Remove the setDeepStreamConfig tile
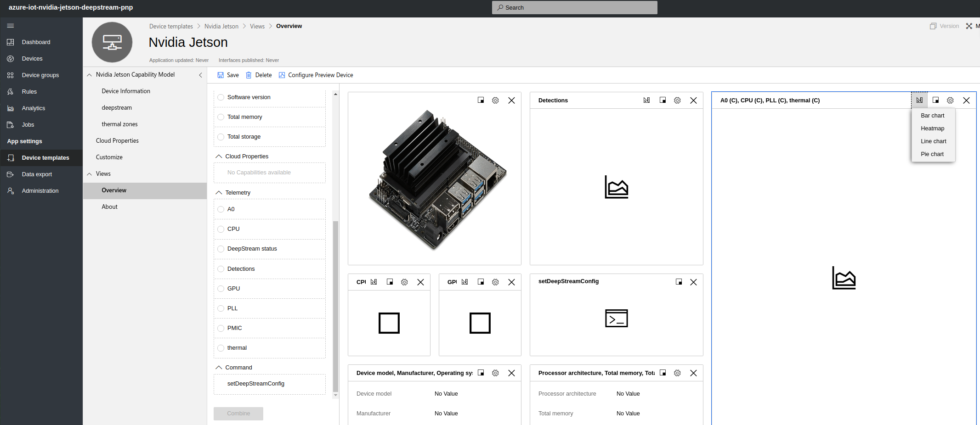 tap(694, 282)
